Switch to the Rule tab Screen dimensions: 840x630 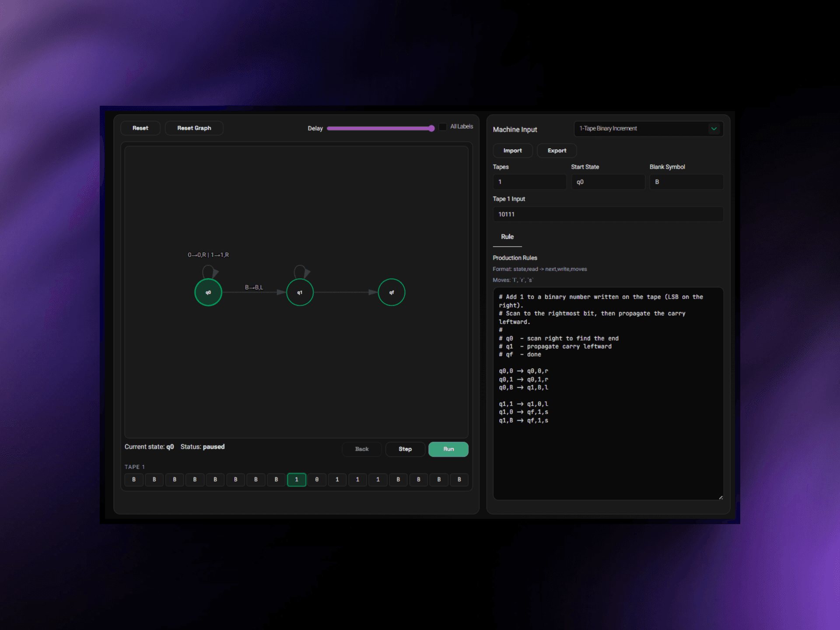click(507, 237)
